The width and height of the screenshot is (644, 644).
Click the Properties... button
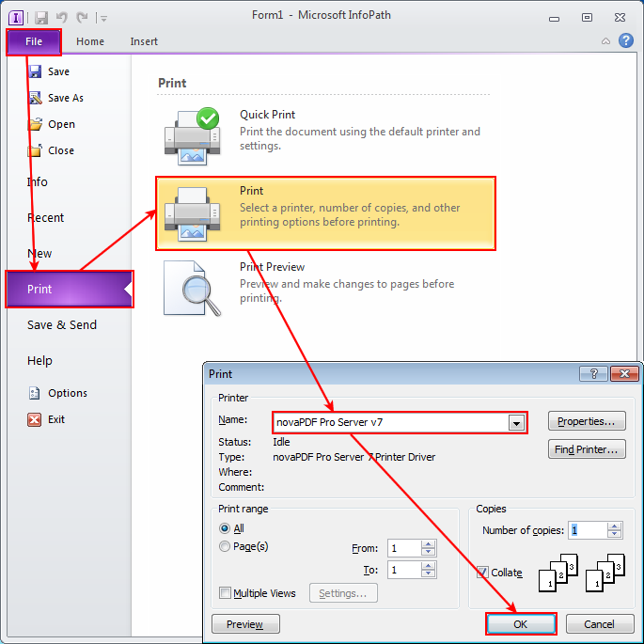click(587, 421)
